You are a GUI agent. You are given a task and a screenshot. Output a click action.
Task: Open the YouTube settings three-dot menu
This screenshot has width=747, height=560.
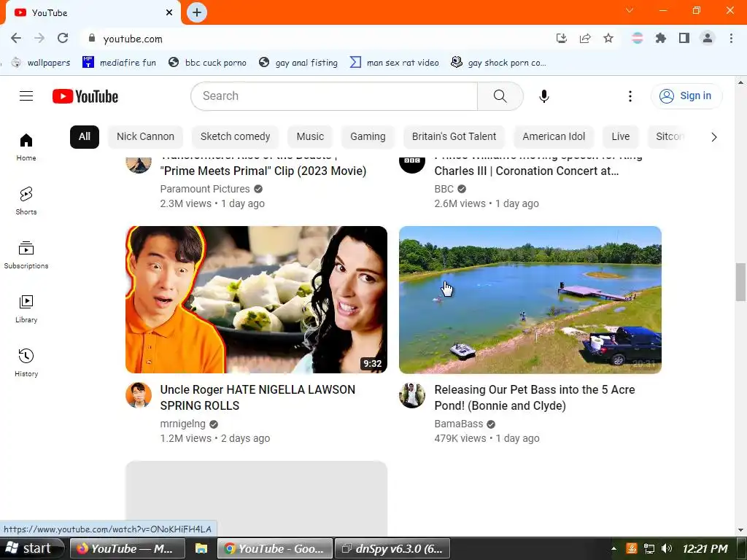[x=630, y=96]
